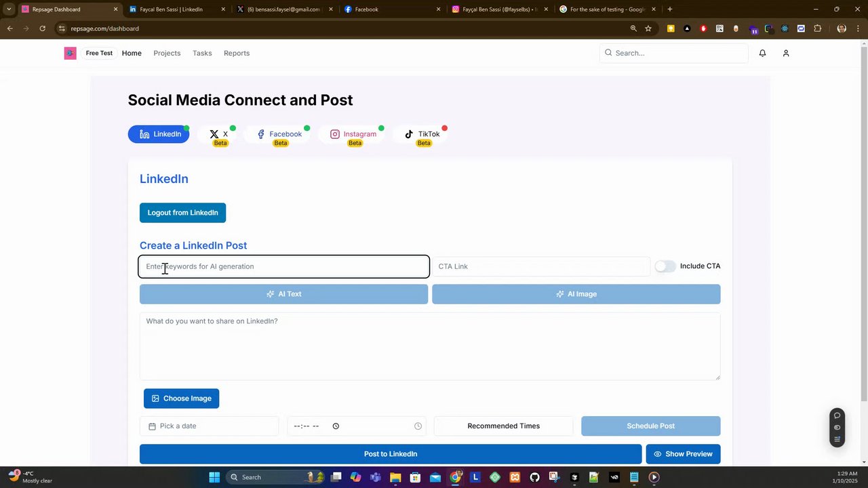
Task: Go to Home in navigation
Action: pyautogui.click(x=132, y=53)
